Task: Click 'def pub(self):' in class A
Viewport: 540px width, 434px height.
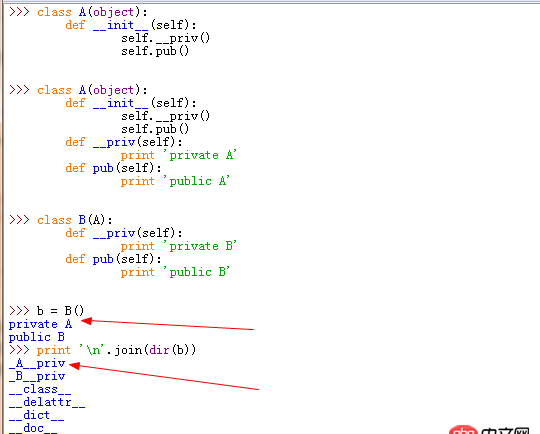Action: [x=114, y=168]
